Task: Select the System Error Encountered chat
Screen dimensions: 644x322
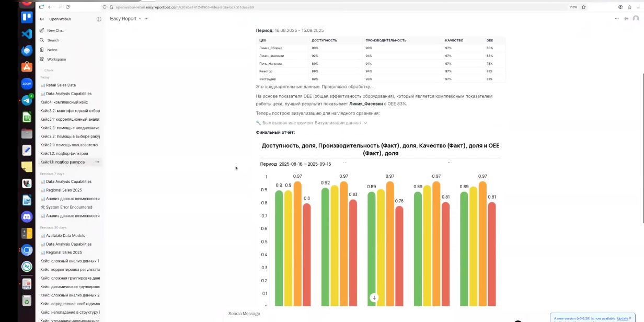Action: (x=68, y=207)
